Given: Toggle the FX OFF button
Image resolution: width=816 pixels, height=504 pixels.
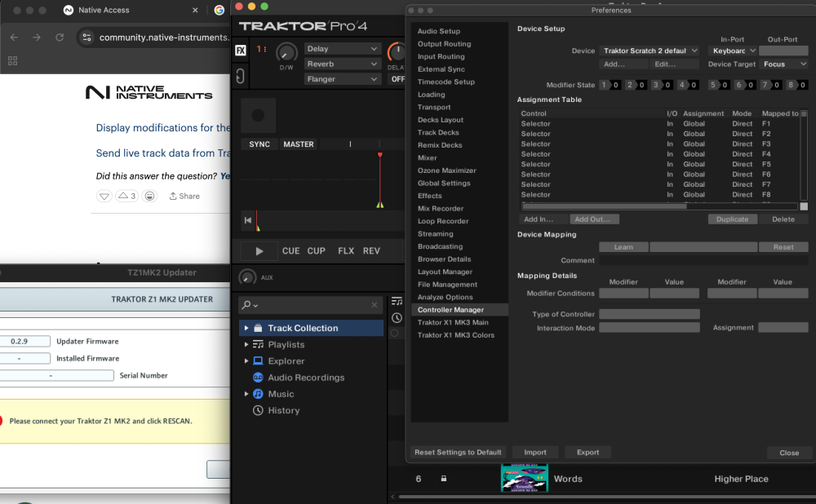Looking at the screenshot, I should coord(397,79).
